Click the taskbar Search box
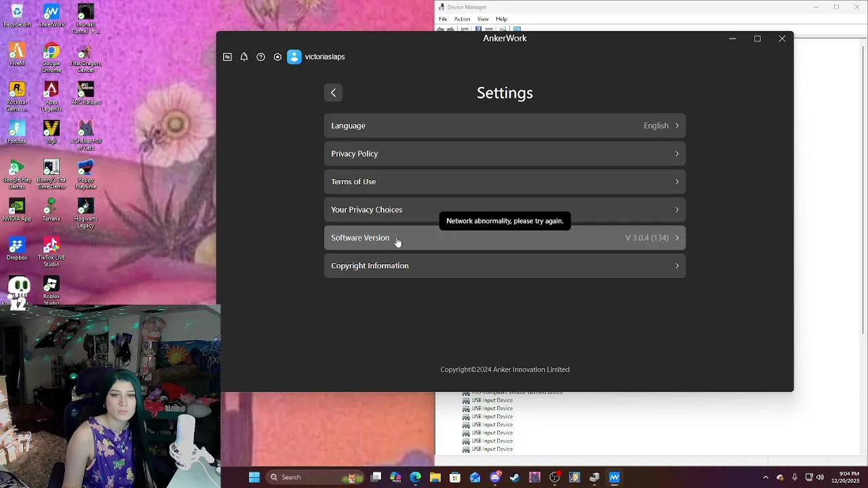This screenshot has width=868, height=488. tap(315, 477)
